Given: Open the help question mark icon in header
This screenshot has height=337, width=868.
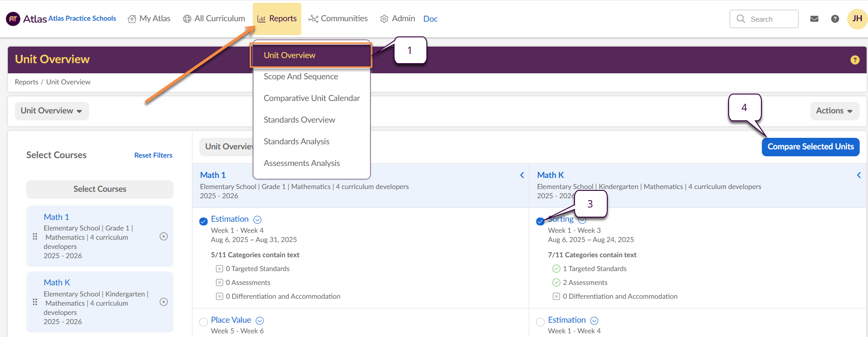Looking at the screenshot, I should 835,19.
